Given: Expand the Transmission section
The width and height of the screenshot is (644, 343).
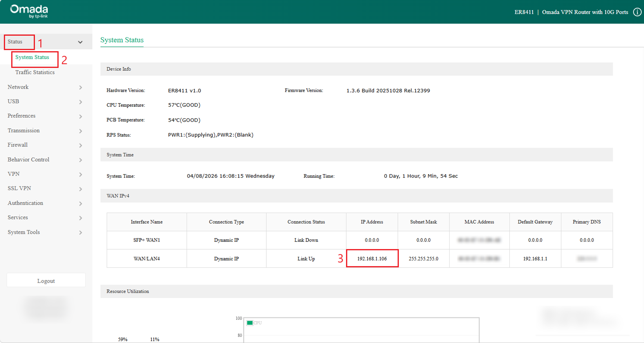Looking at the screenshot, I should 80,131.
